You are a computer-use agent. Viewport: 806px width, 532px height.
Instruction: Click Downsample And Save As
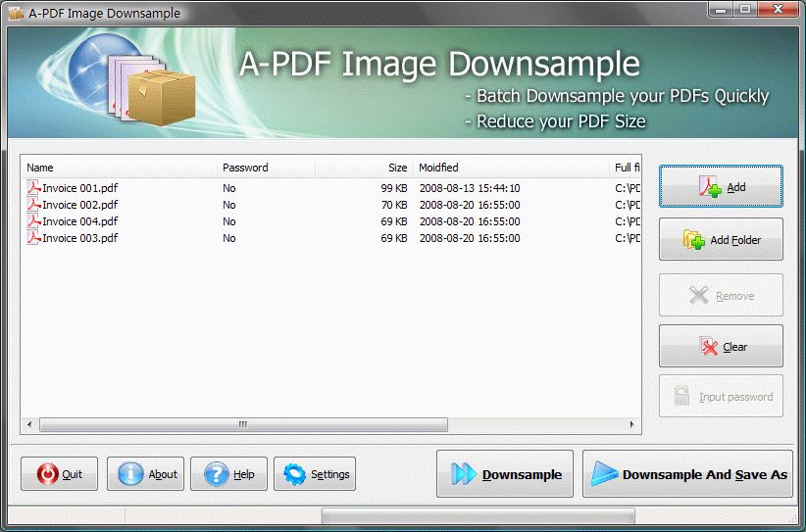(687, 474)
